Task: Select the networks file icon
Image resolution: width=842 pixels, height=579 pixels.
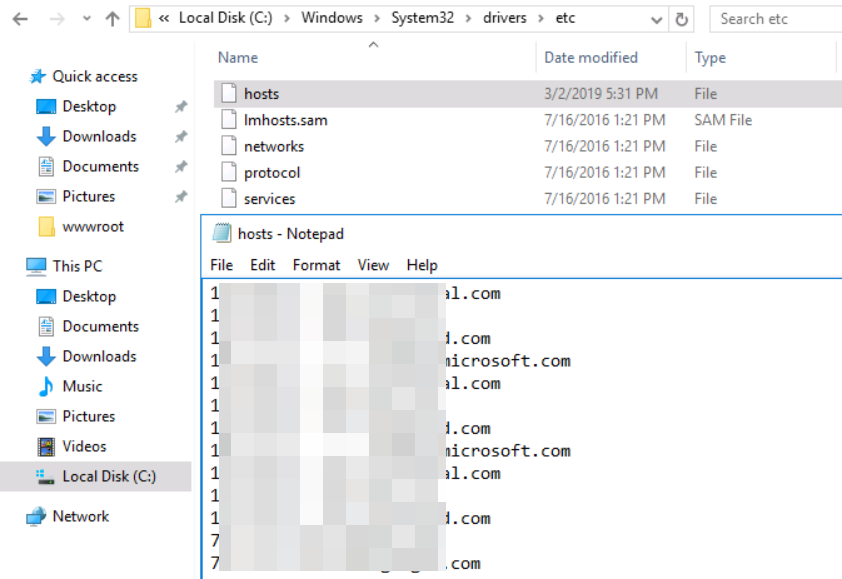Action: click(229, 146)
